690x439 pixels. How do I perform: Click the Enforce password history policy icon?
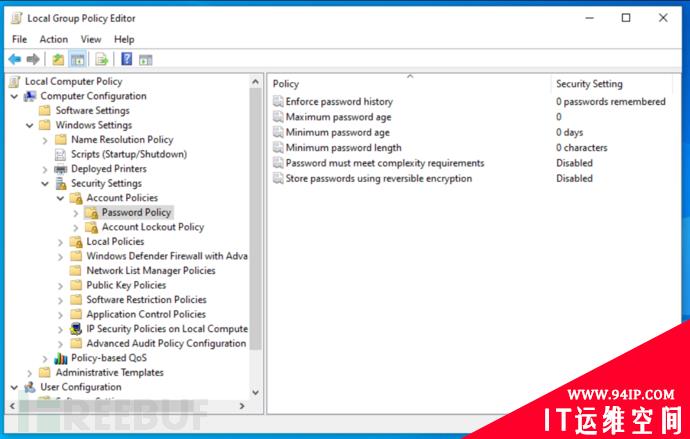278,102
